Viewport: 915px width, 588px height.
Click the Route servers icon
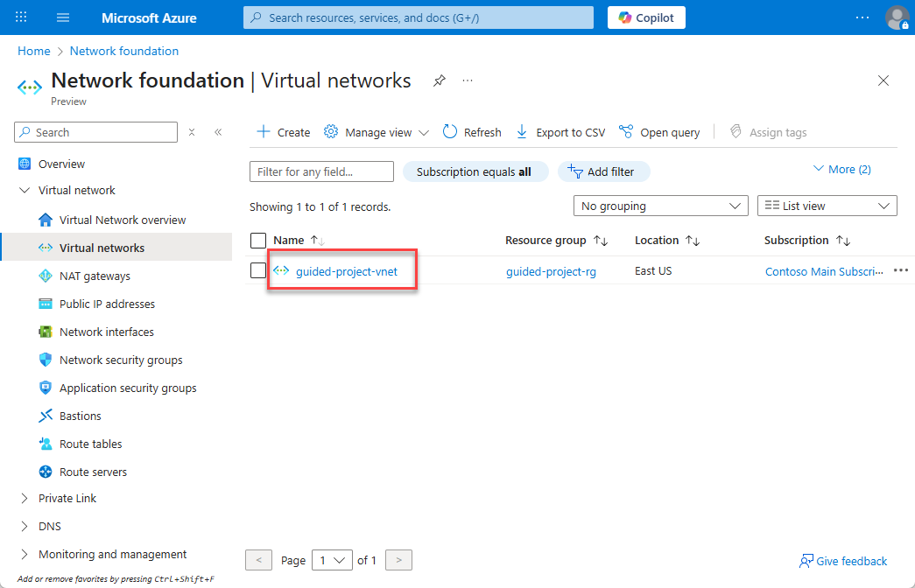(45, 472)
